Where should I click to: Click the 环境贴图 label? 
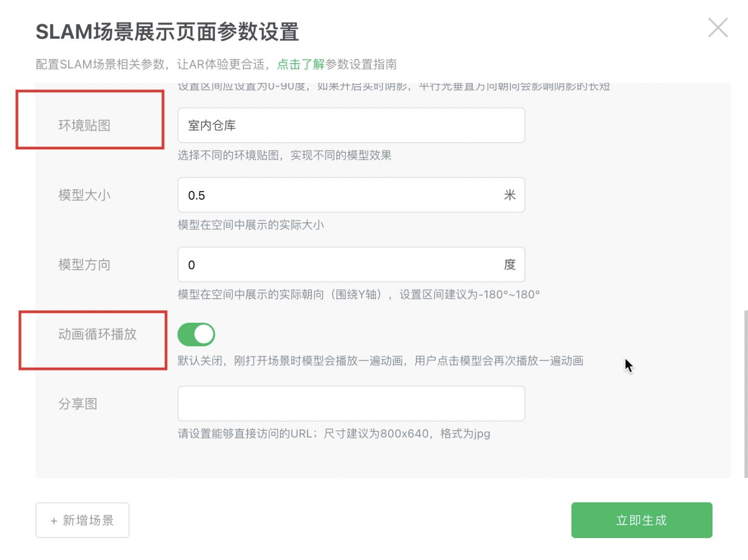pyautogui.click(x=85, y=125)
